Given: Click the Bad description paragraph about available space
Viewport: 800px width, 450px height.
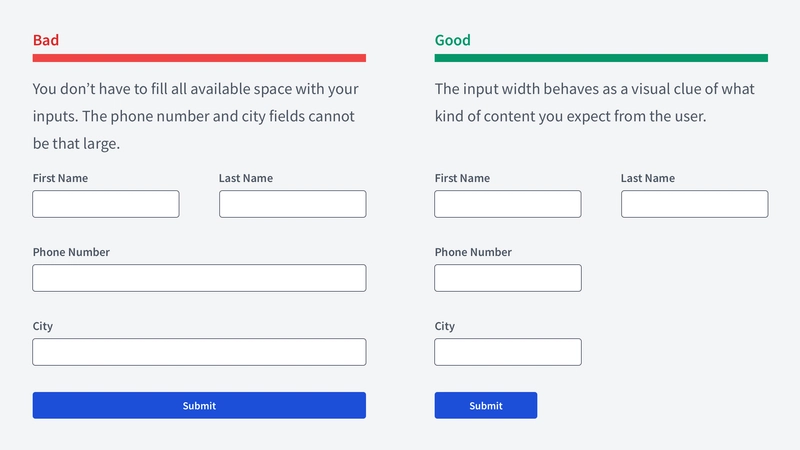Looking at the screenshot, I should [196, 116].
